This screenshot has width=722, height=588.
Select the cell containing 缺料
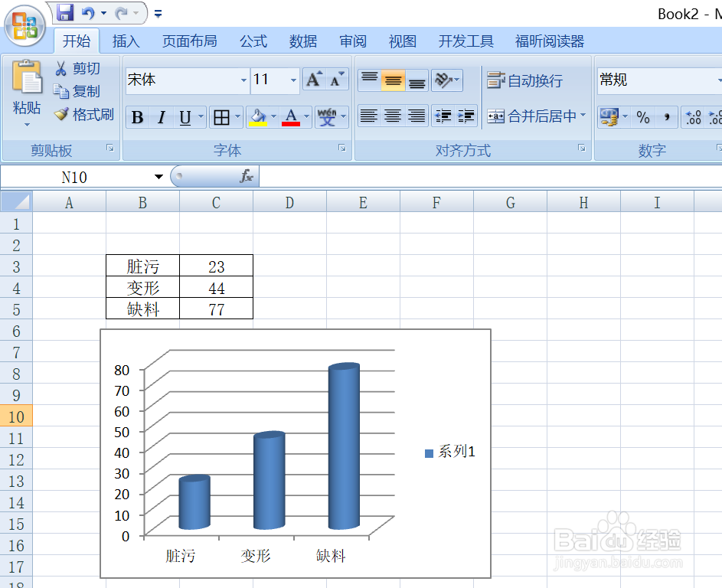tap(142, 309)
